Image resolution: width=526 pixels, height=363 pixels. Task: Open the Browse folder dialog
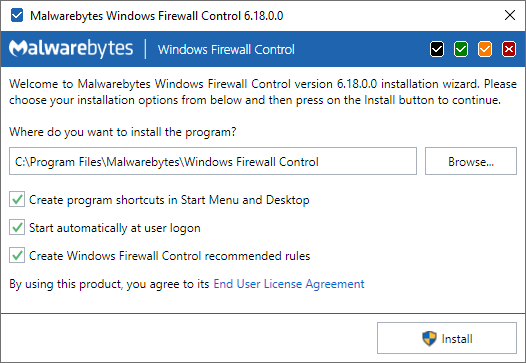pyautogui.click(x=471, y=161)
